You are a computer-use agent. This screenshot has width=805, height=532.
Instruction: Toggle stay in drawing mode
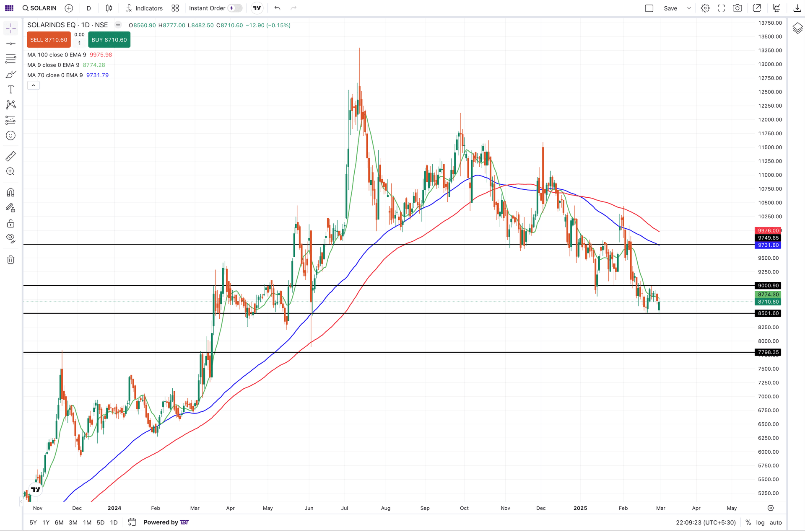11,208
